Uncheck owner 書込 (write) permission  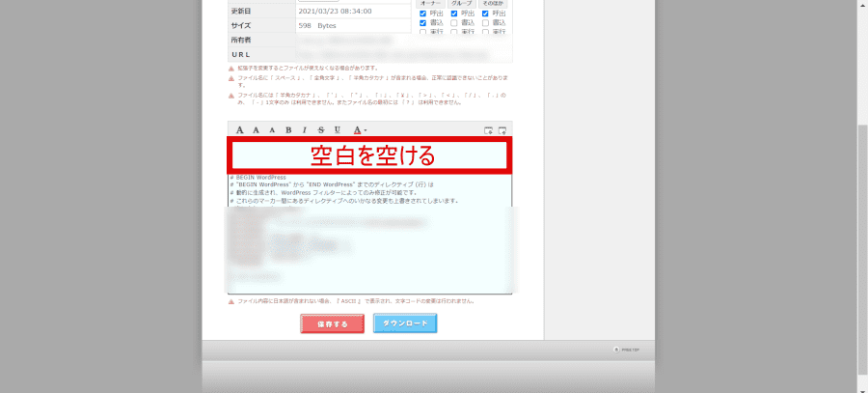point(423,22)
